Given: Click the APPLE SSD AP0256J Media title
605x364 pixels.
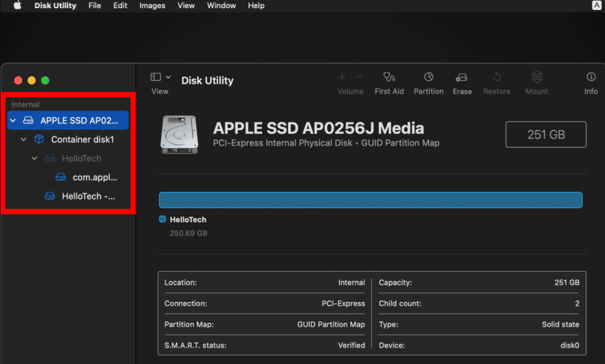Looking at the screenshot, I should (319, 128).
